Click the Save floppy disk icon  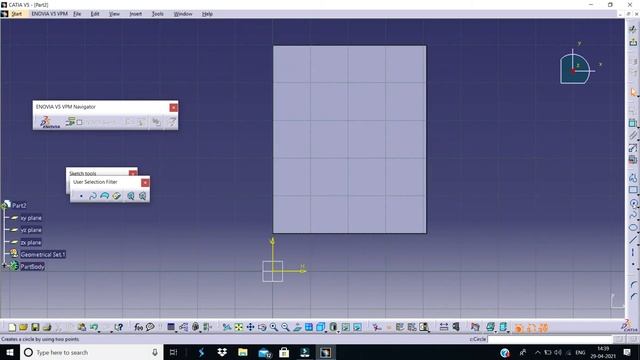(x=36, y=327)
